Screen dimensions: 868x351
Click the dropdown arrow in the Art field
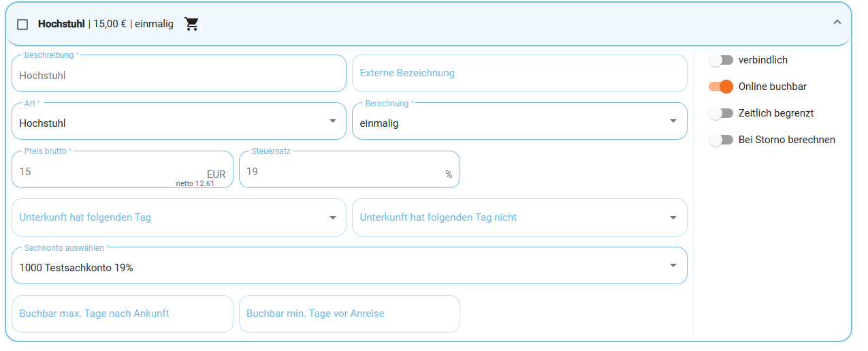pos(333,121)
